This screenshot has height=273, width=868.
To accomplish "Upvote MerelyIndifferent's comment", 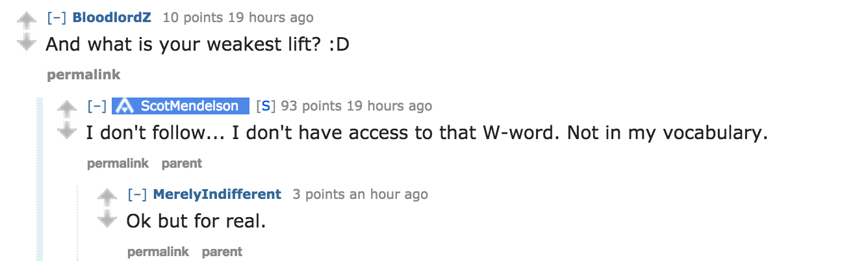I will (107, 197).
